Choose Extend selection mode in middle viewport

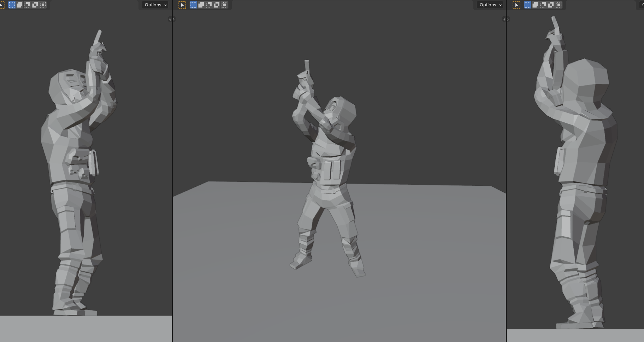(201, 5)
